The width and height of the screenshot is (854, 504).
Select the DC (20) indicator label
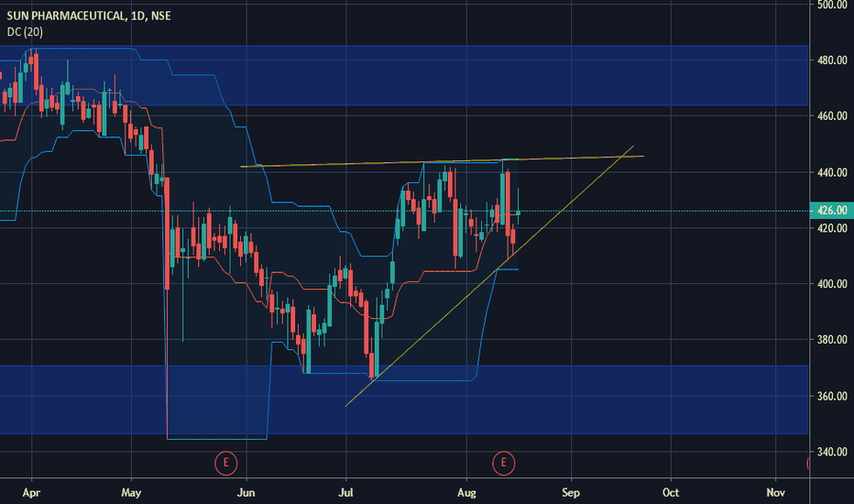(25, 32)
